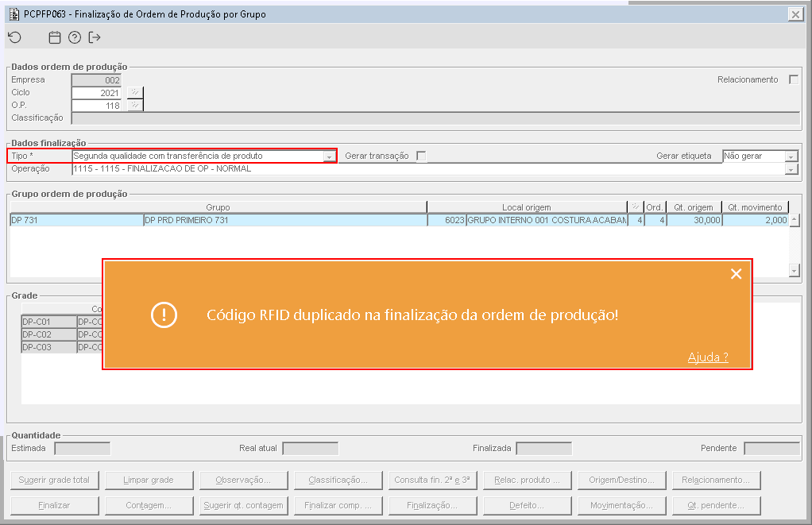Click the Sugerir grade total button
The width and height of the screenshot is (812, 525).
coord(54,480)
